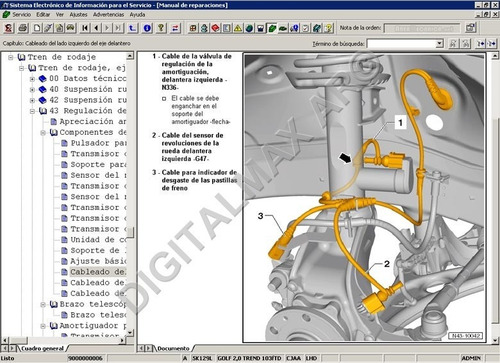Click the yellow question mark help icon
This screenshot has height=363, width=500.
point(328,28)
